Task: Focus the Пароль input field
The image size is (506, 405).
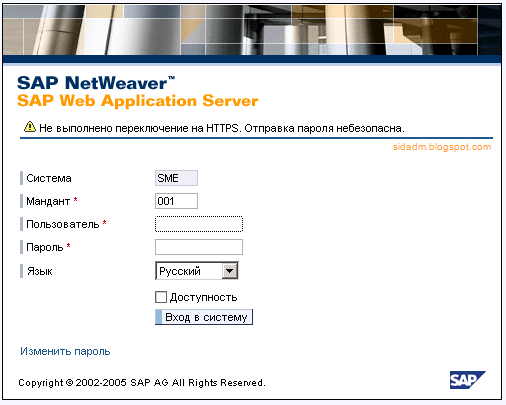Action: [x=199, y=247]
